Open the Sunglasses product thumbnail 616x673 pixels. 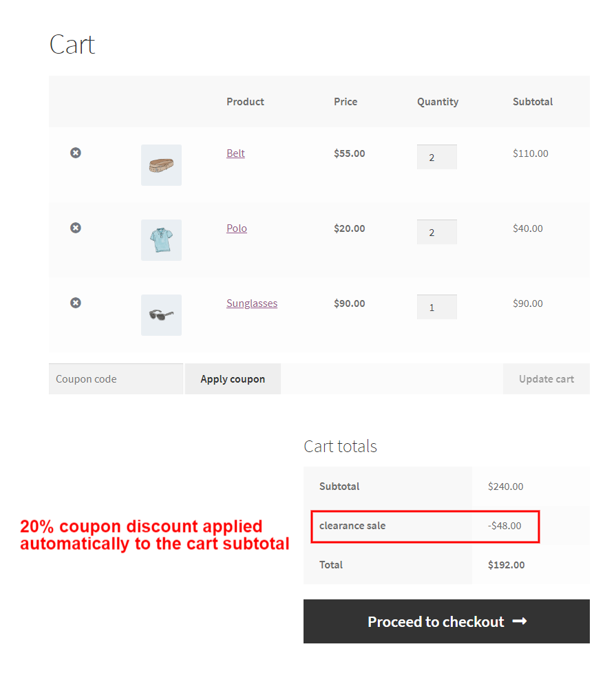pos(161,314)
